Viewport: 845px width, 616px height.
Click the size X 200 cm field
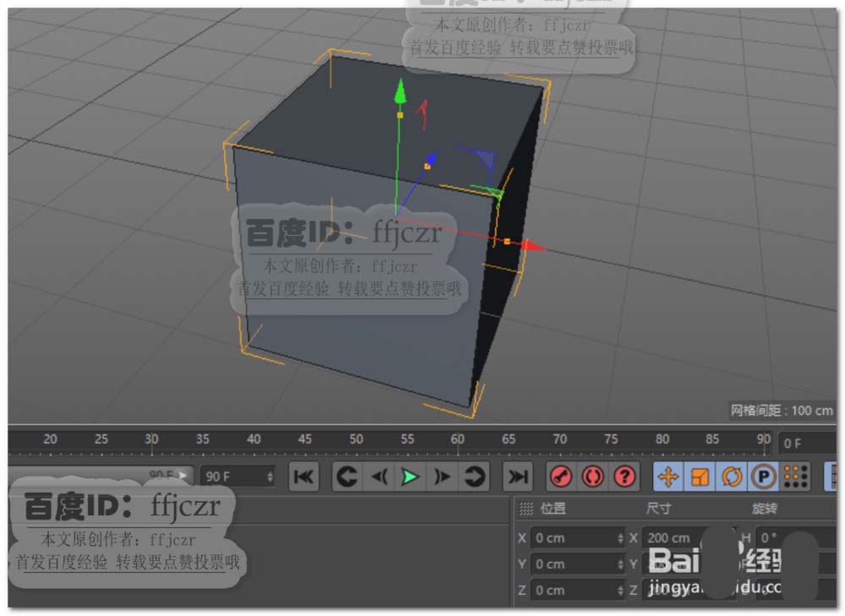688,538
